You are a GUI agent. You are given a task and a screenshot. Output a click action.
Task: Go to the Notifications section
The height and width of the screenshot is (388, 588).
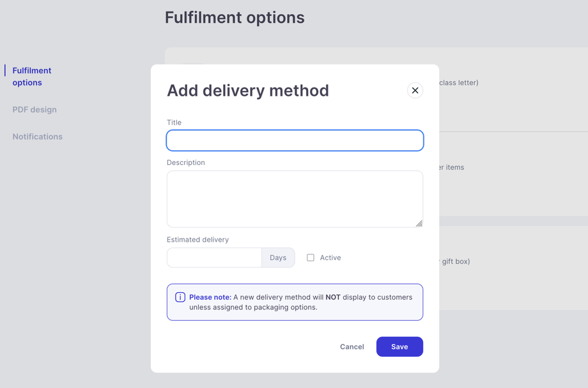(x=38, y=137)
